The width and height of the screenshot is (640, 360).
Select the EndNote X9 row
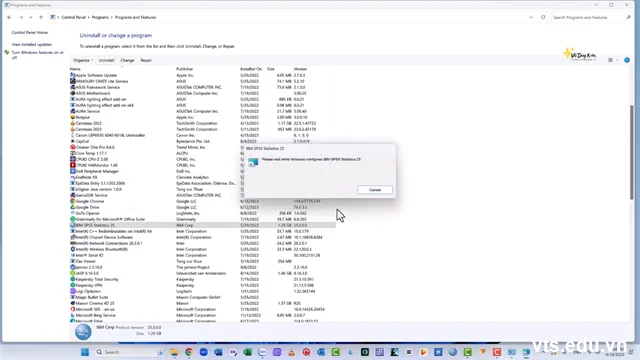click(x=202, y=177)
